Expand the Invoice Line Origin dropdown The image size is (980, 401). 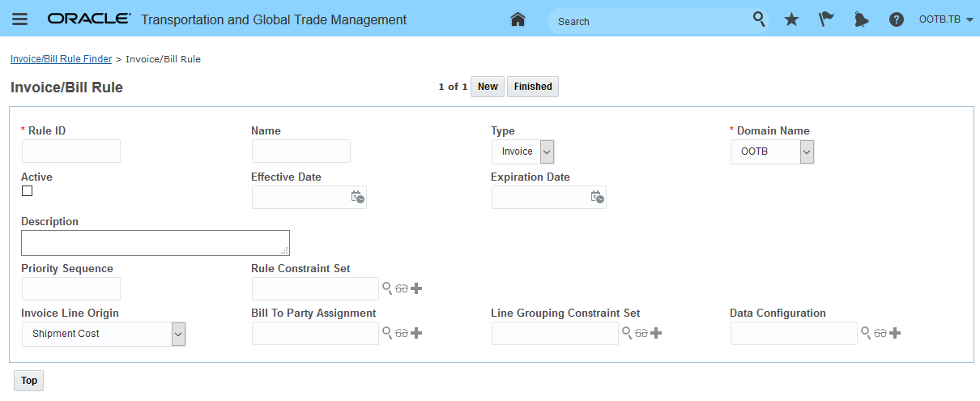[x=179, y=334]
